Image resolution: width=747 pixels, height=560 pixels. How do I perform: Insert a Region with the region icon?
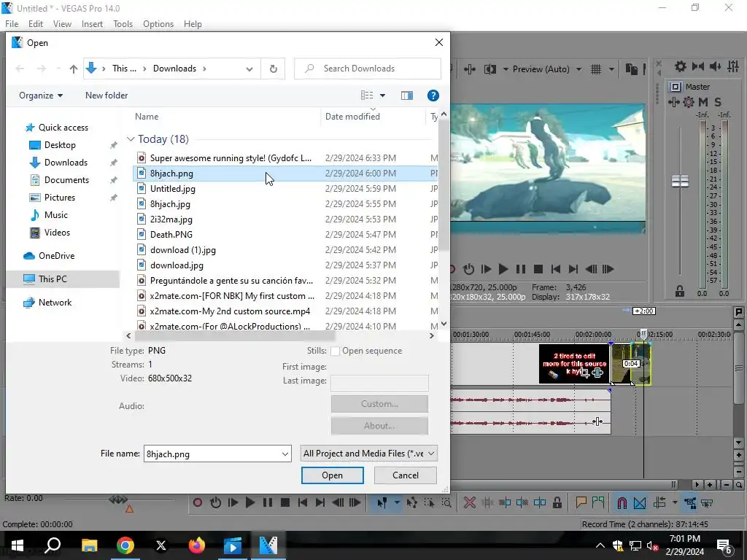598,502
